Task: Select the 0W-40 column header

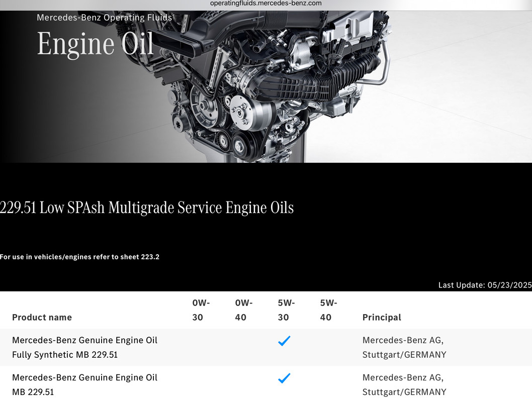Action: (243, 310)
